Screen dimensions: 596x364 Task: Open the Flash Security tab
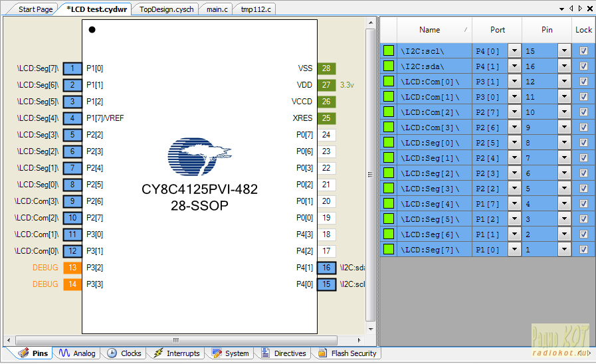[x=348, y=353]
